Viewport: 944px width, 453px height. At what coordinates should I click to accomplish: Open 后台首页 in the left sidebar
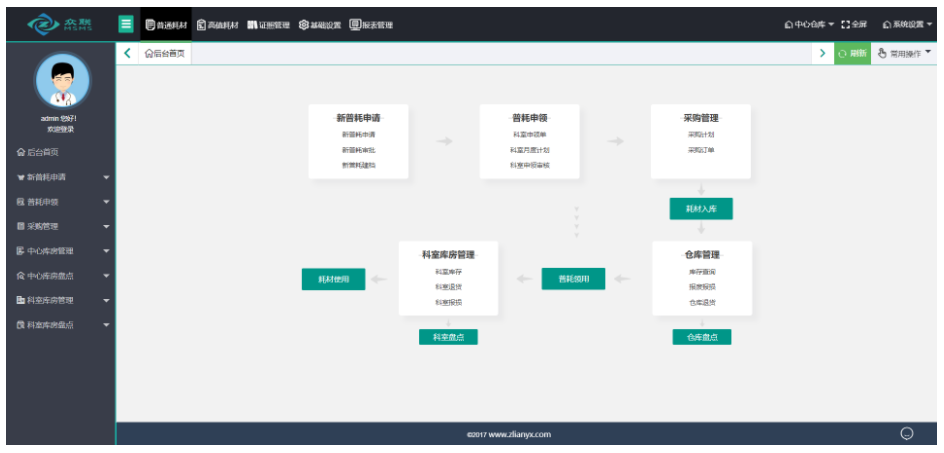38,152
